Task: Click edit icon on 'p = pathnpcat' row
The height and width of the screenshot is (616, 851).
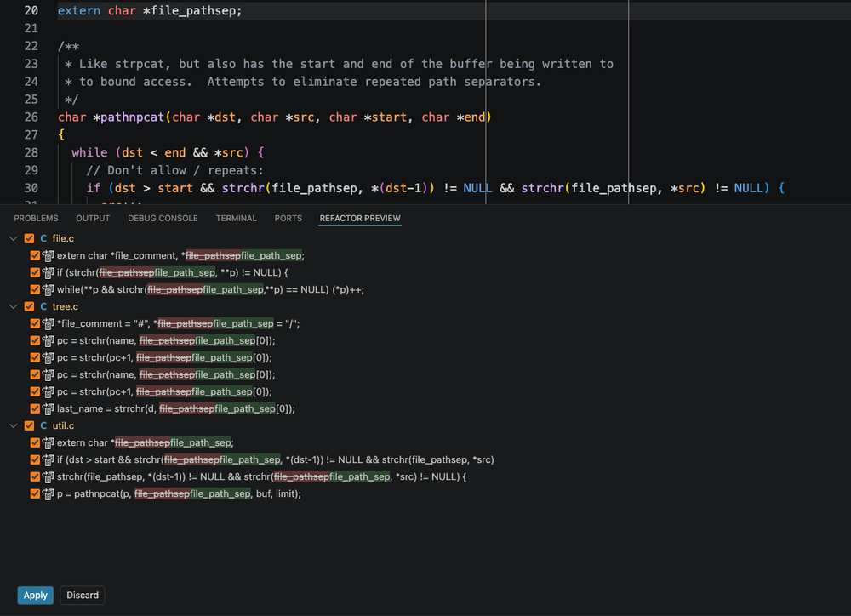Action: [49, 493]
